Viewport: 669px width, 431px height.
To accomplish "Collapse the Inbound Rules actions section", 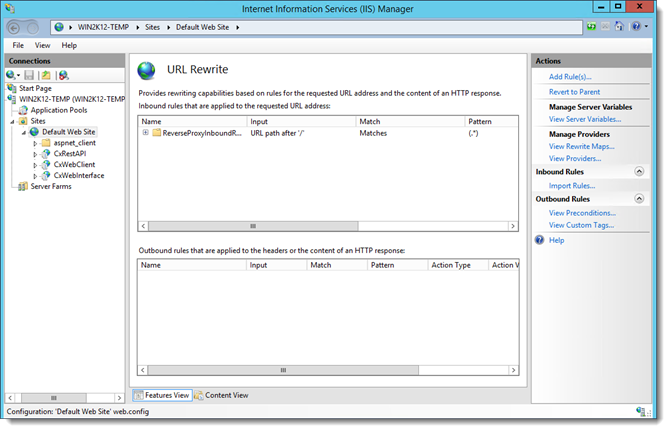I will pos(637,172).
